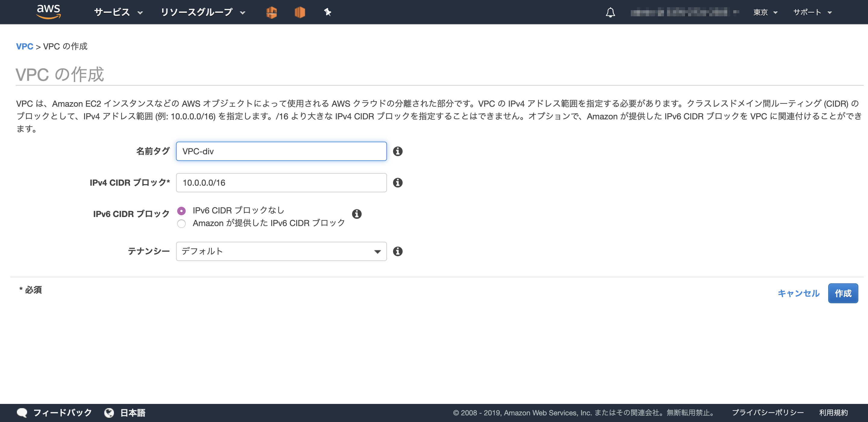
Task: Click the AWS logo home icon
Action: point(49,12)
